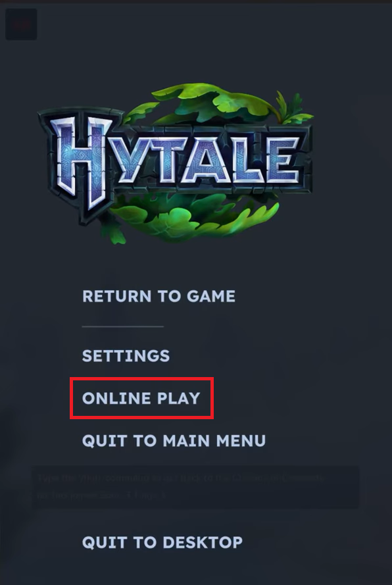Choose Quit to Main Menu
392x585 pixels.
pos(174,441)
